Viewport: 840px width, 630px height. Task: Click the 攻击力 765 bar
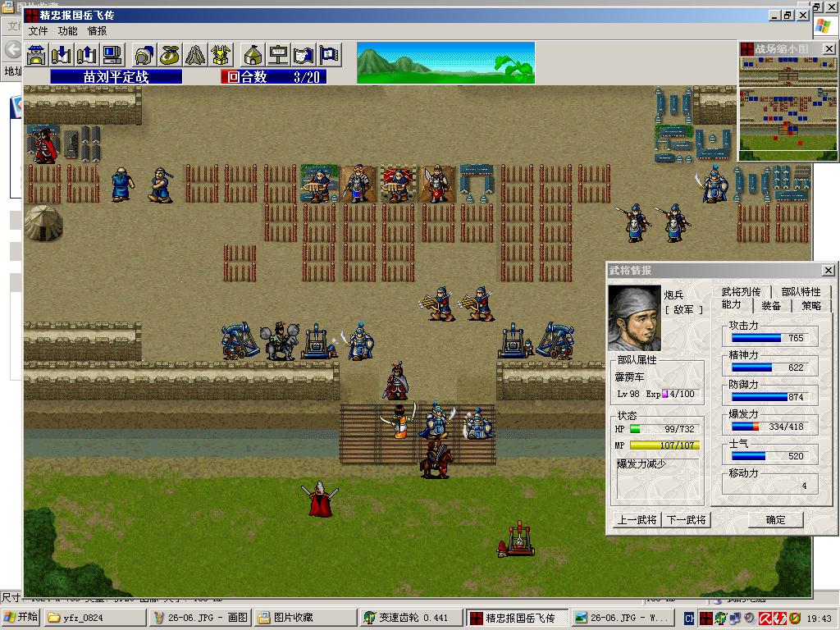768,337
